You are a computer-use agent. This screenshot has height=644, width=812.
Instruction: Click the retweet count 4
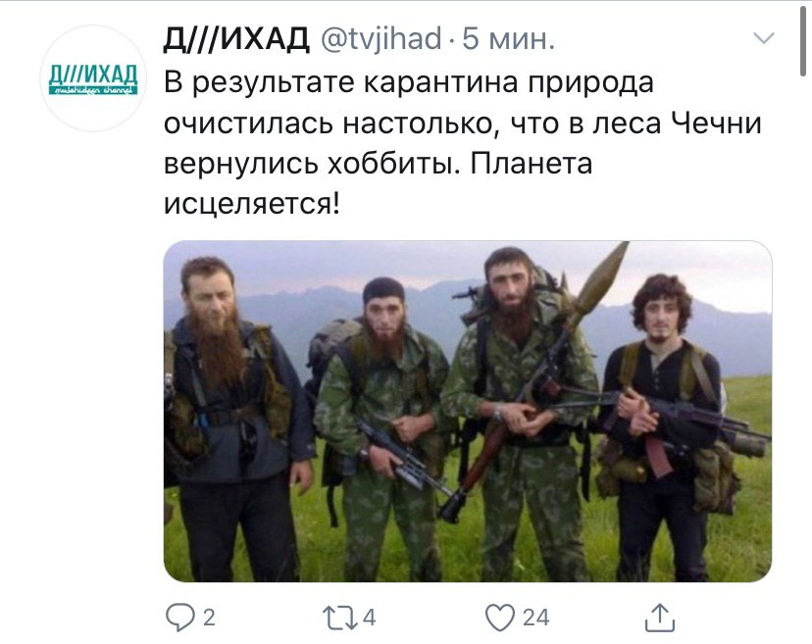[x=369, y=618]
